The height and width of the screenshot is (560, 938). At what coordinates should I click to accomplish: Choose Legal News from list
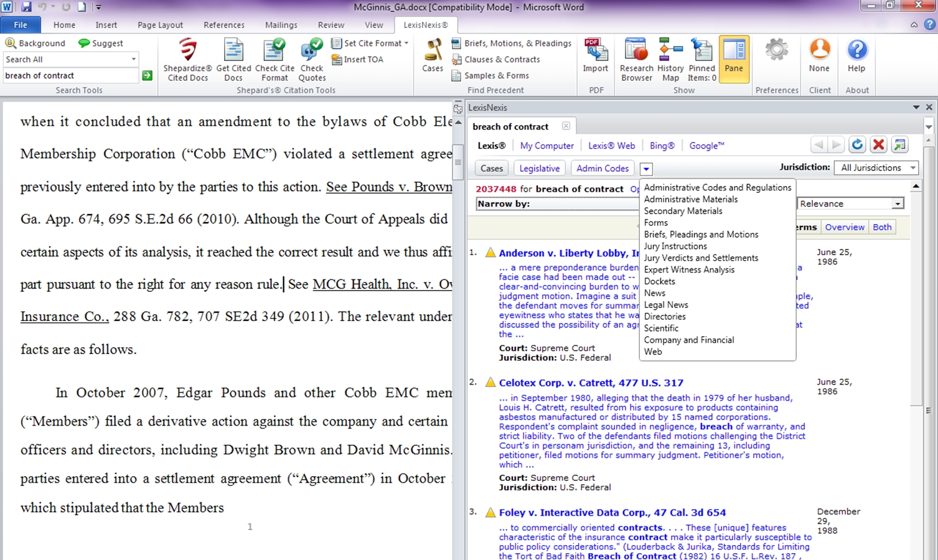point(666,305)
